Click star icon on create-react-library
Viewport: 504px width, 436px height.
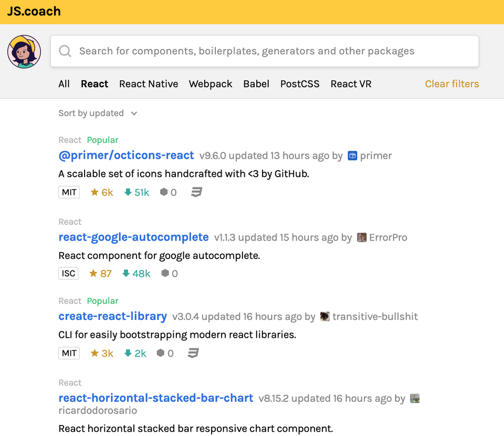[94, 353]
